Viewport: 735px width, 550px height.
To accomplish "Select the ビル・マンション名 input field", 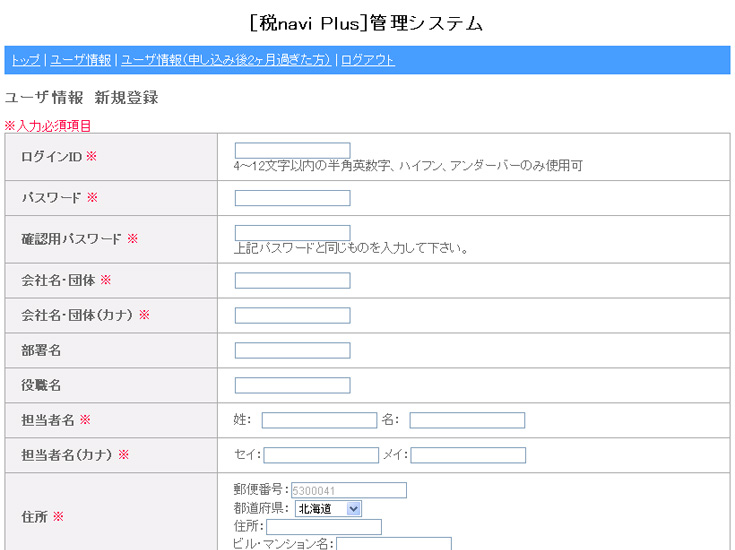I will (394, 544).
